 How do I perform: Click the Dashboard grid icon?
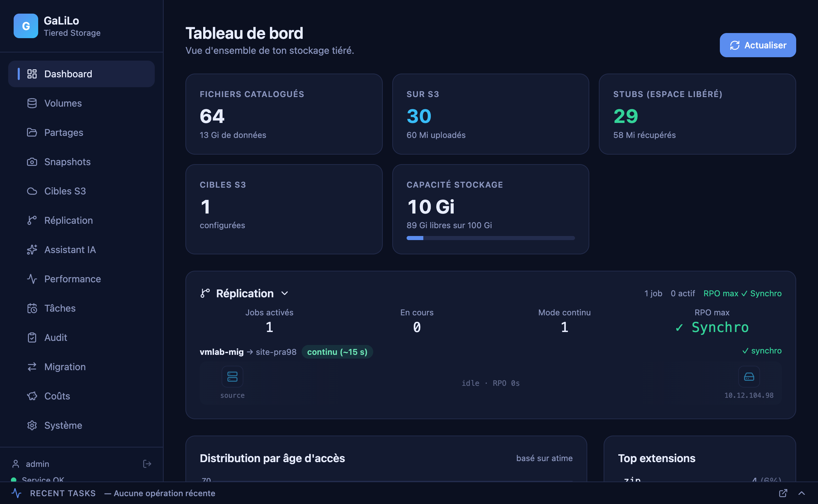click(32, 74)
